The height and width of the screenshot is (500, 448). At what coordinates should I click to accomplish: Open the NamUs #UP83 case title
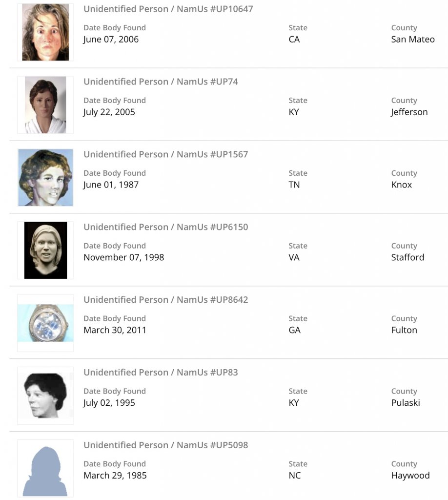[161, 373]
